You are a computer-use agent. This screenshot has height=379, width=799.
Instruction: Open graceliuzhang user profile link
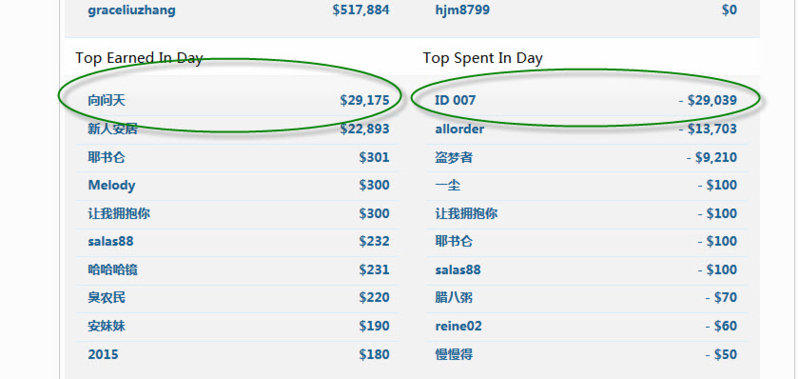131,11
